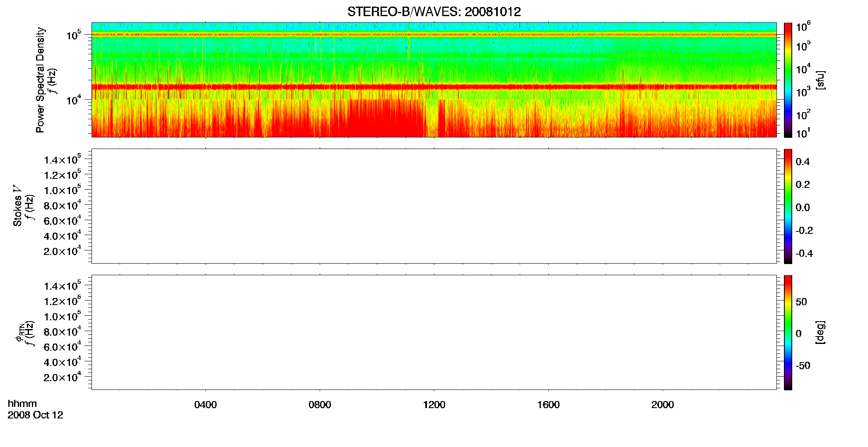Select the 2000 time tick label

pos(663,405)
